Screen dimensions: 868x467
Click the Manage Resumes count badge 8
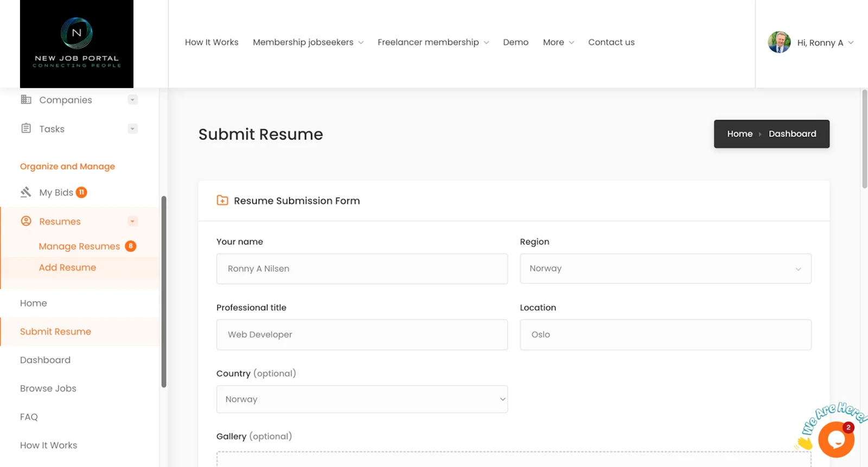coord(131,246)
